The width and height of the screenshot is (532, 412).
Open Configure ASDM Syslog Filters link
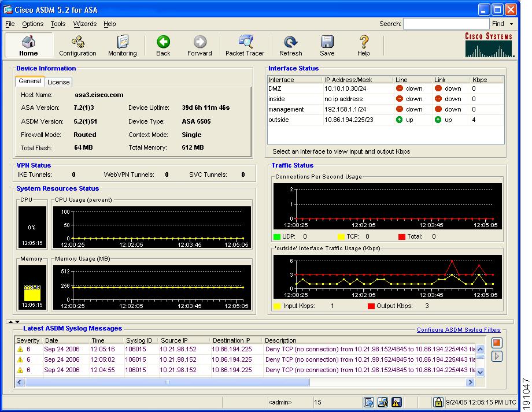459,329
